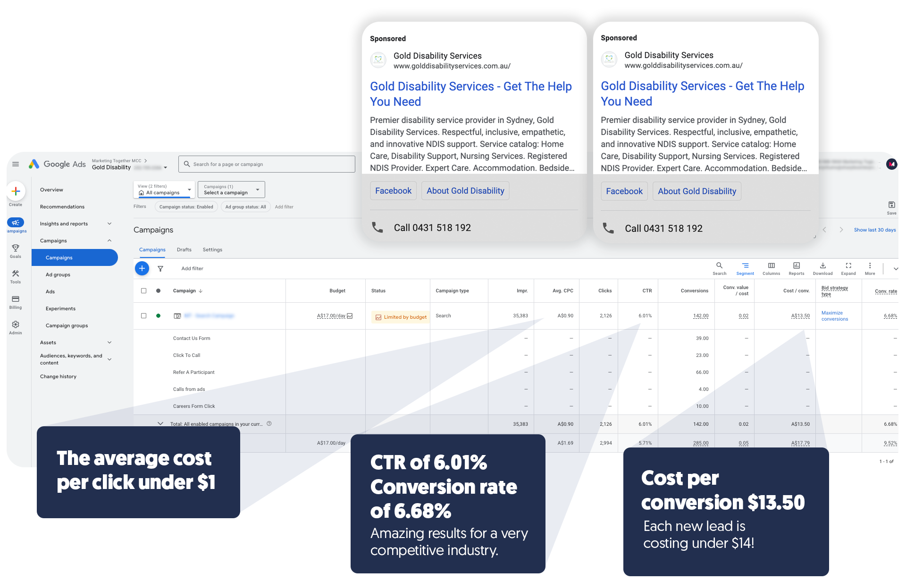This screenshot has height=588, width=906.
Task: Open the Gold Disability account dropdown
Action: pos(165,167)
